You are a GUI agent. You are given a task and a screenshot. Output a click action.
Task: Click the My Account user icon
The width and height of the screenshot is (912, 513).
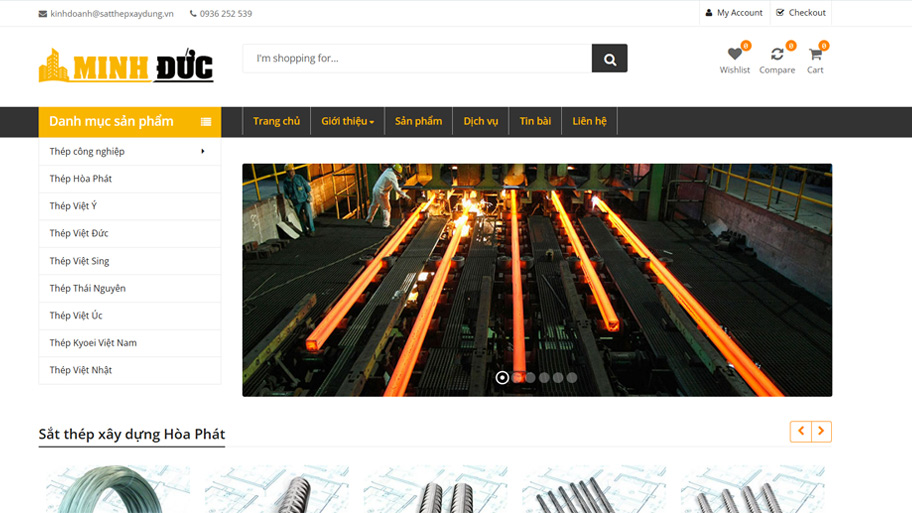(708, 13)
